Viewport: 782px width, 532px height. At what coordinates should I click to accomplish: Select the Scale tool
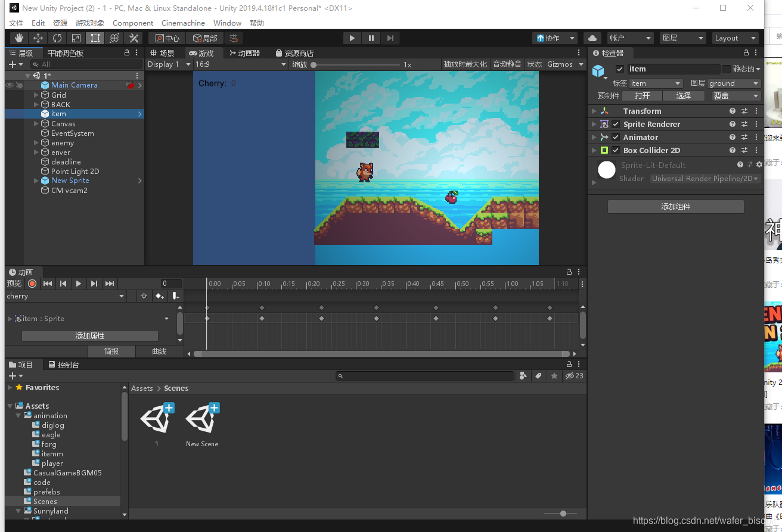coord(76,38)
